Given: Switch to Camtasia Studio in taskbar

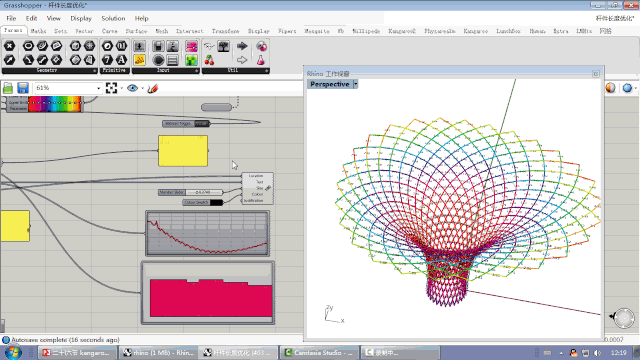Looking at the screenshot, I should [x=320, y=353].
